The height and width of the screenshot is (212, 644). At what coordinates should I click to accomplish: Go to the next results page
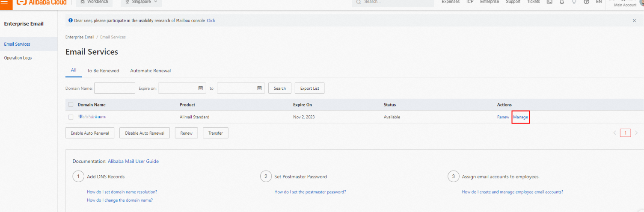point(636,133)
